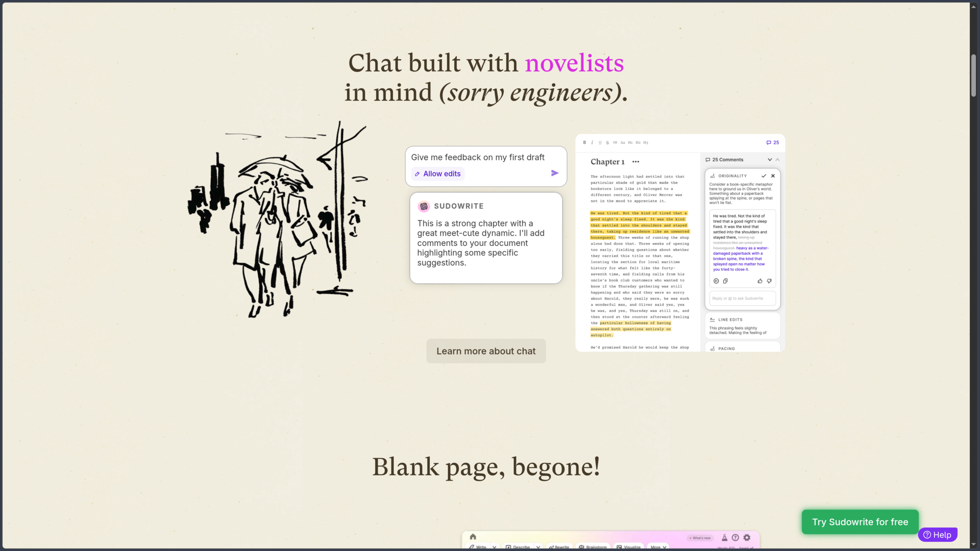Go to next comment with the down chevron

tap(770, 160)
